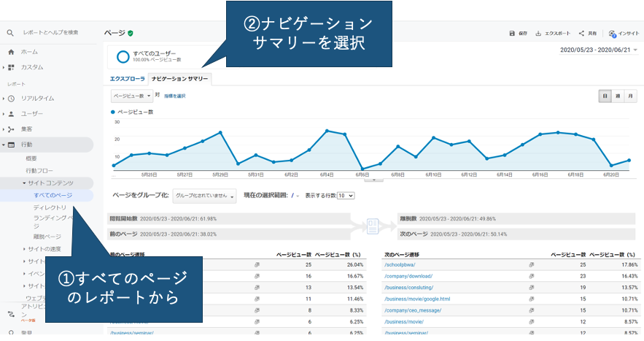Expand the 集客 section arrow

coord(4,129)
